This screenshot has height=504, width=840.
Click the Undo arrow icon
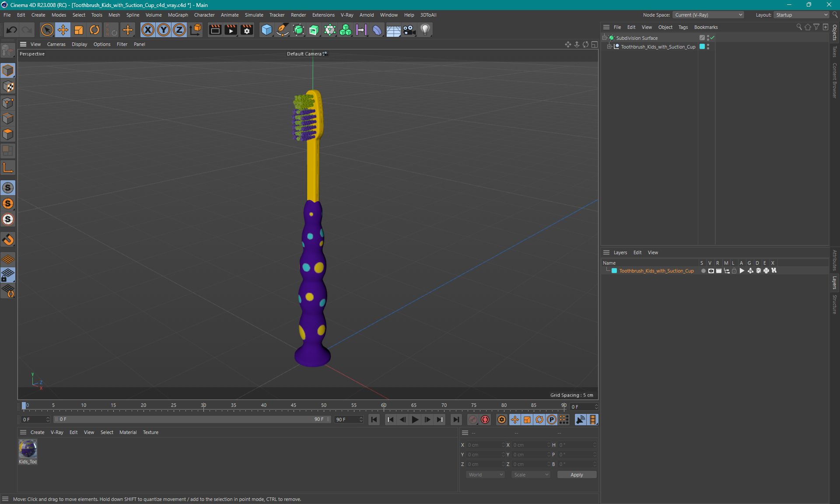(x=12, y=30)
